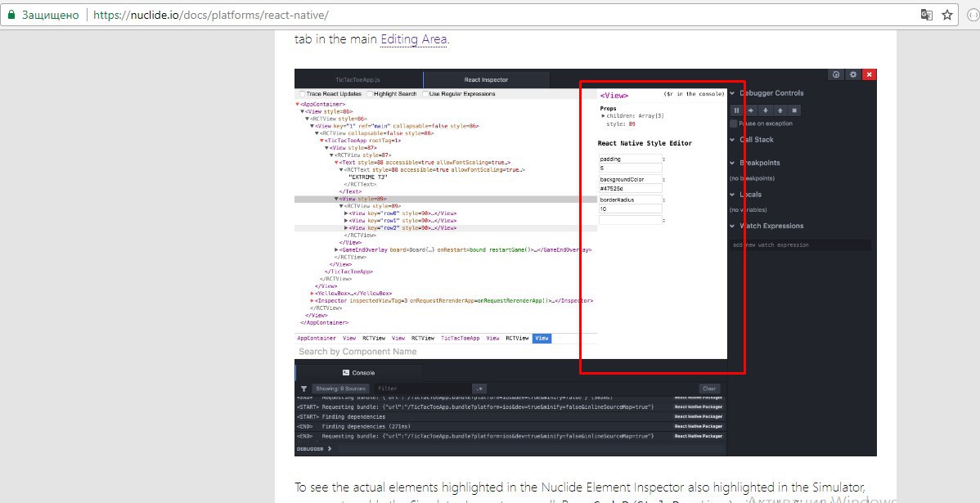Switch to the TicTacToeApp.js tab
The width and height of the screenshot is (980, 503).
tap(357, 80)
